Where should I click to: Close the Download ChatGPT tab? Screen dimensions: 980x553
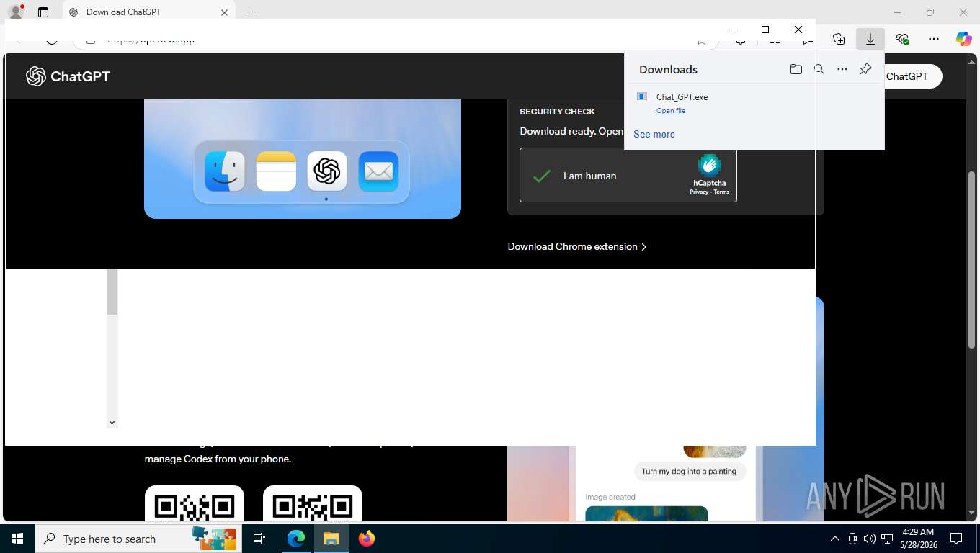[x=224, y=12]
